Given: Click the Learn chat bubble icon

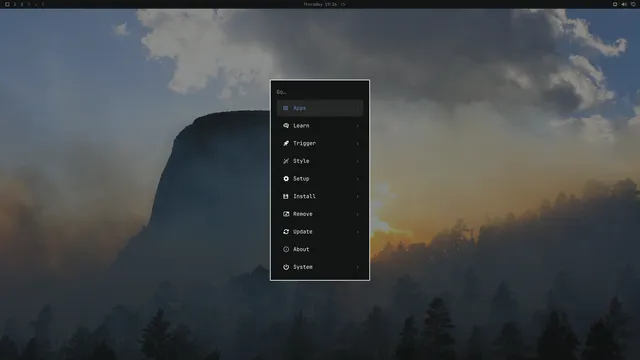Looking at the screenshot, I should point(286,126).
